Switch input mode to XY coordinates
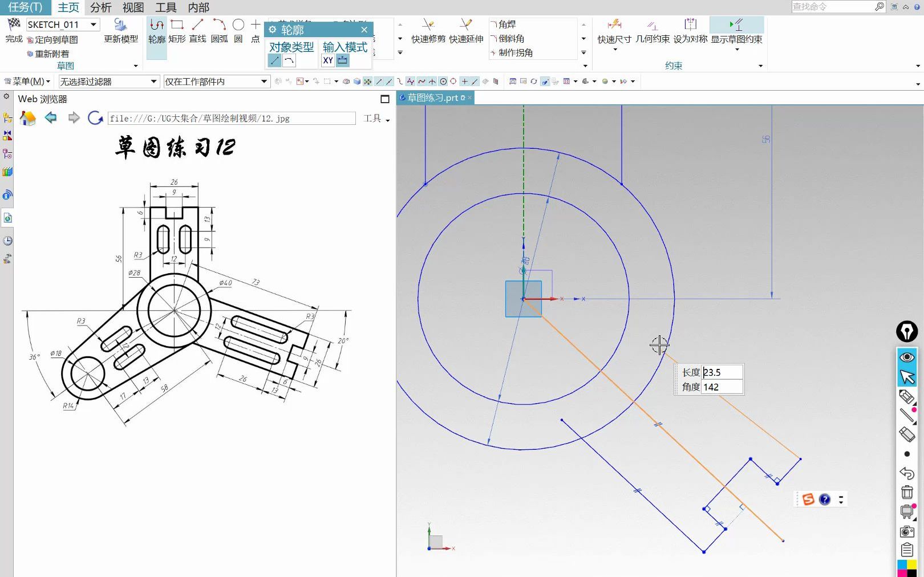 (x=328, y=60)
